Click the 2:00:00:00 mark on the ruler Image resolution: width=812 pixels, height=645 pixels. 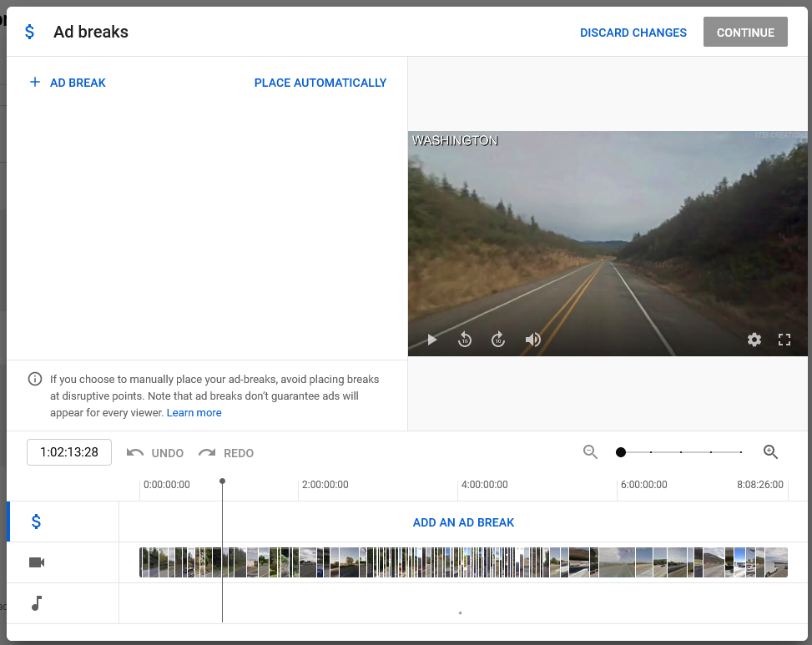coord(325,485)
